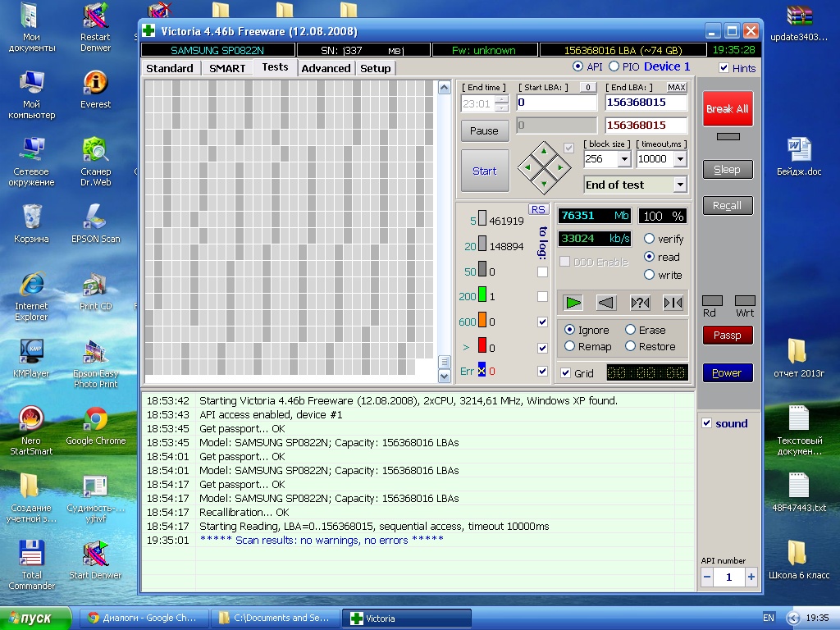Click the green play button in Victoria
840x630 pixels.
573,303
